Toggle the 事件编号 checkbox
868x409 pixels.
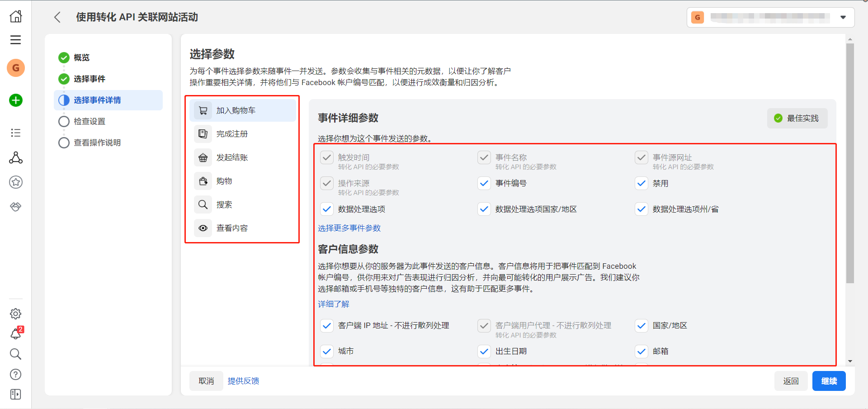tap(484, 183)
